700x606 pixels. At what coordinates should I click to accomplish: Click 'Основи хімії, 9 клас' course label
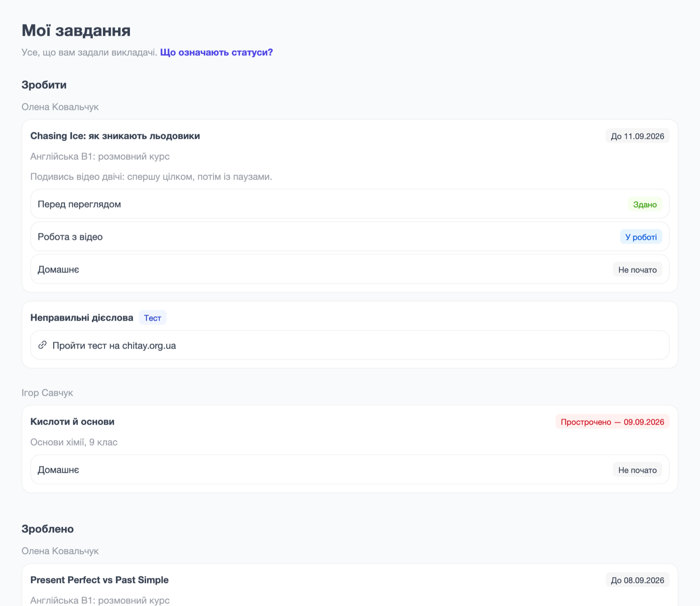tap(74, 442)
